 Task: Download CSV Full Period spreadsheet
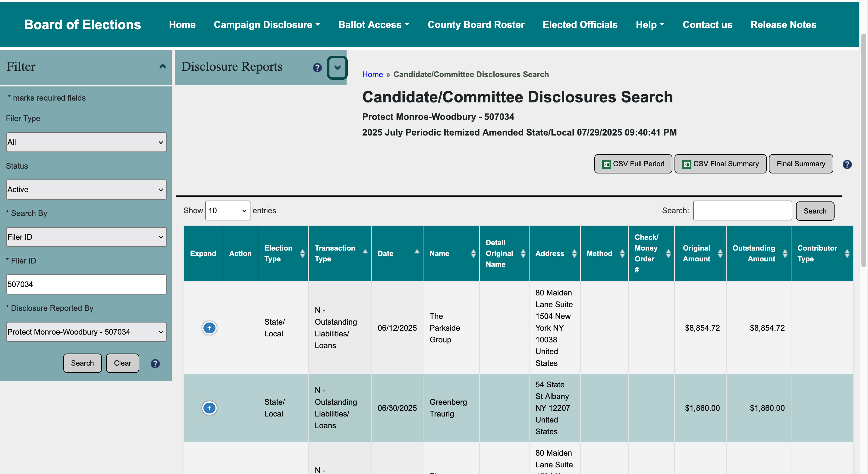click(633, 164)
